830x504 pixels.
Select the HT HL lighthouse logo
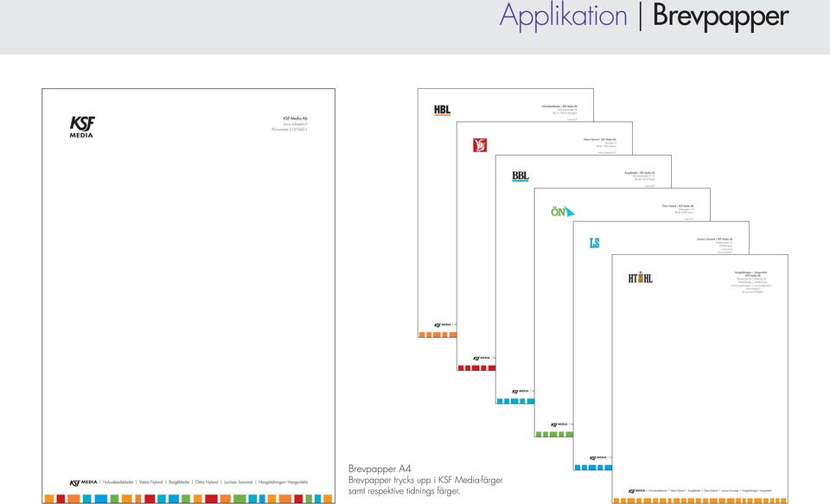click(641, 278)
